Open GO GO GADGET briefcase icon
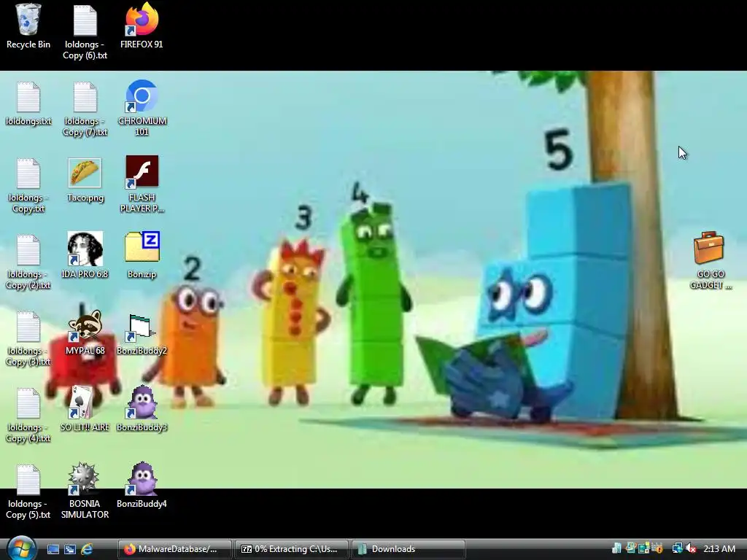This screenshot has width=747, height=560. (x=710, y=261)
